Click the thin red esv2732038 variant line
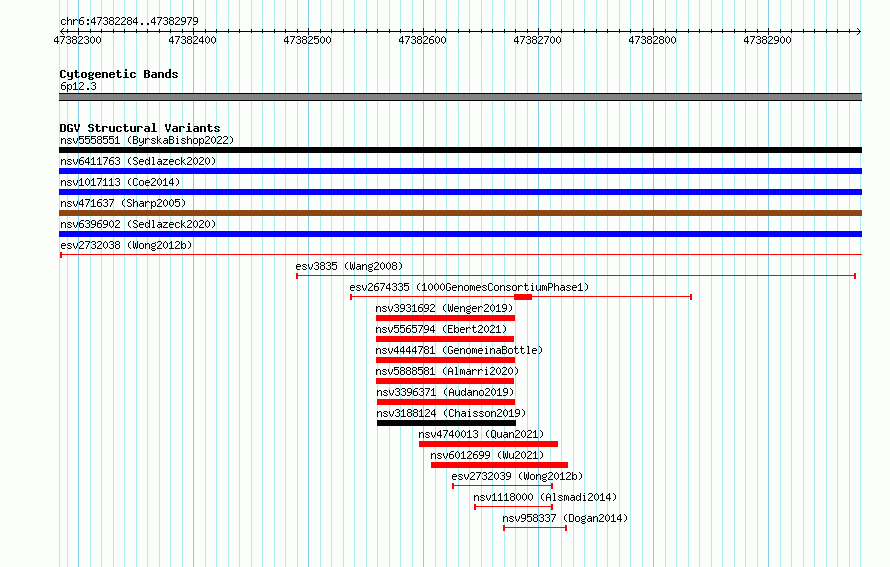Screen dimensions: 890x567 coord(460,255)
